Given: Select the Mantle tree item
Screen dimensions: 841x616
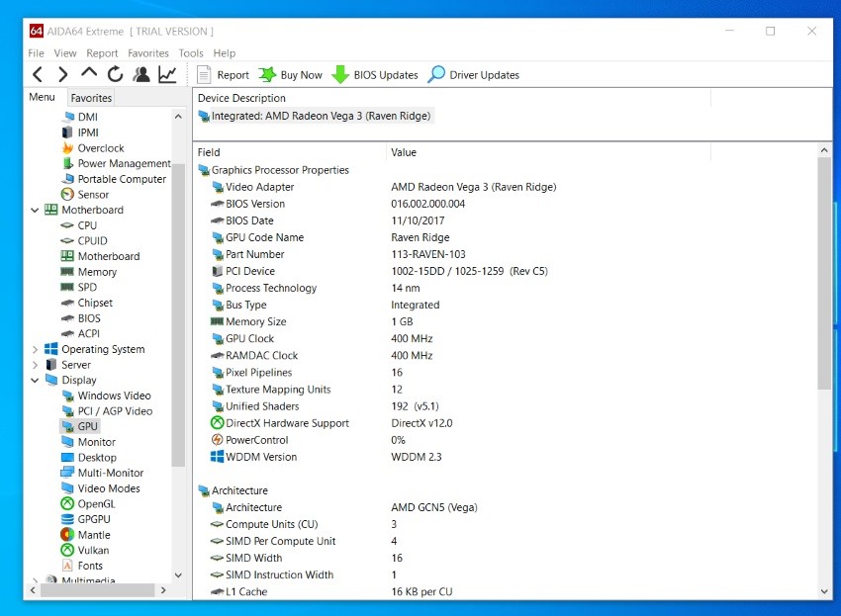Looking at the screenshot, I should [85, 535].
